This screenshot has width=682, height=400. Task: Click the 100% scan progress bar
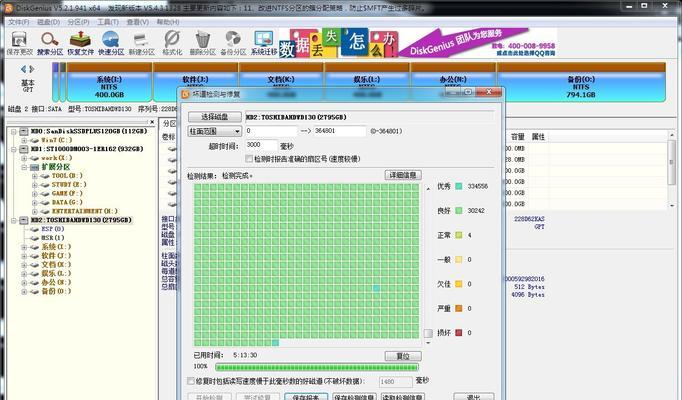[317, 367]
